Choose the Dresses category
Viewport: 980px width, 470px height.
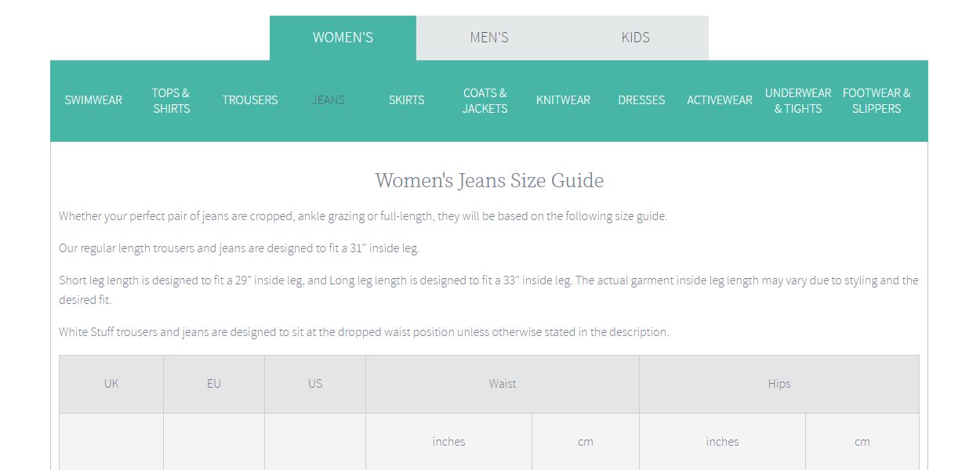tap(641, 100)
